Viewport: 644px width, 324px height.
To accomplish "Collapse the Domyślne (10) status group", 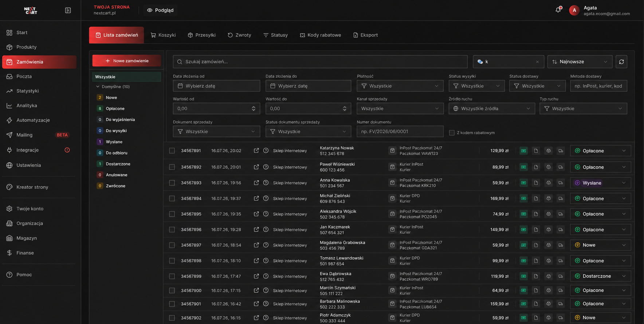I will tap(98, 87).
